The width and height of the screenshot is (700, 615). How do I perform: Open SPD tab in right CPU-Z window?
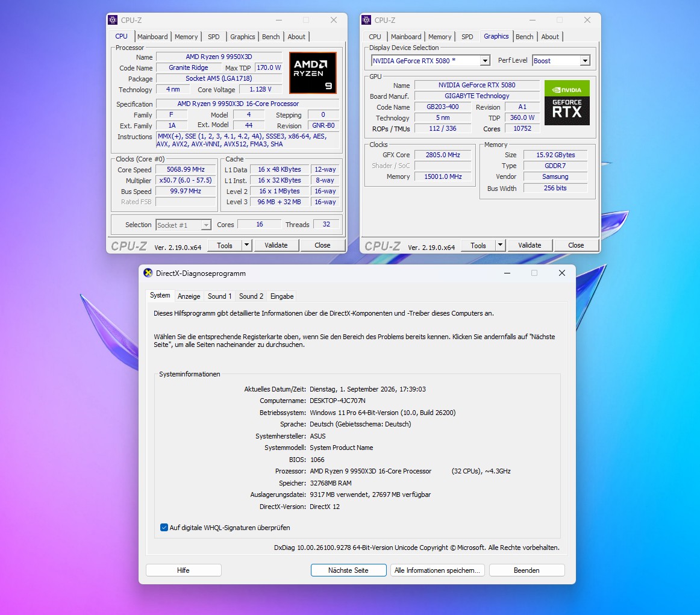pos(467,37)
